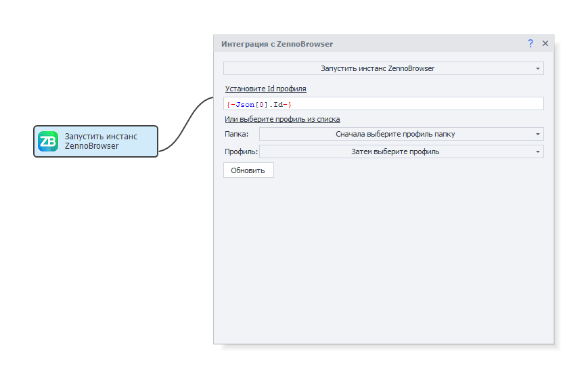
Task: Select the 'Запустить инстанс ZennoBrowser' action block
Action: tap(95, 141)
